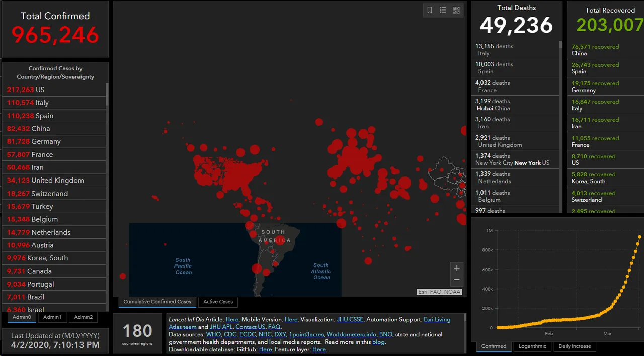Viewport: 644px width, 356px height.
Task: Open the map bookmarks icon
Action: point(430,10)
